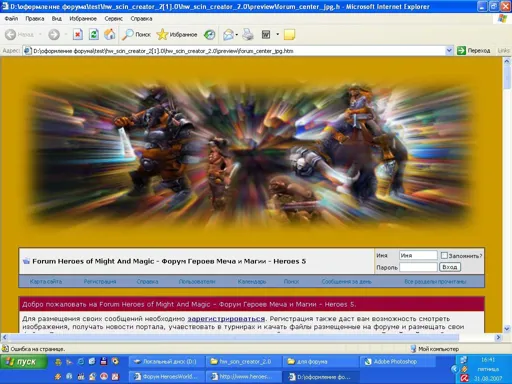Click the зарегистрироваться hyperlink
Screen dimensions: 512x384
226,319
